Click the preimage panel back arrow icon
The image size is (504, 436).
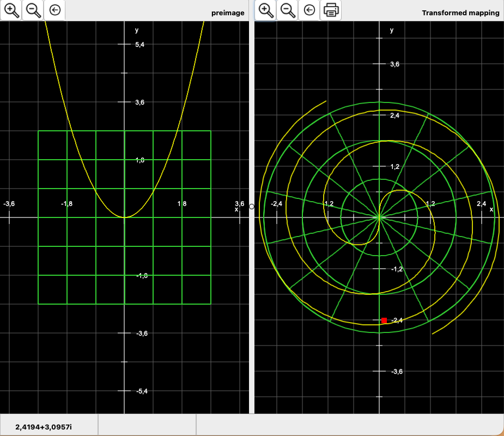[54, 10]
